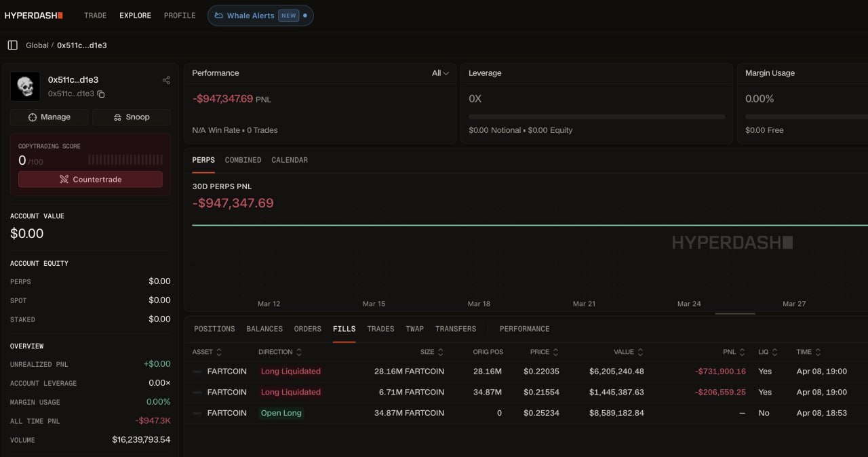Viewport: 868px width, 457px height.
Task: Click the Global breadcrumb link
Action: (x=37, y=45)
